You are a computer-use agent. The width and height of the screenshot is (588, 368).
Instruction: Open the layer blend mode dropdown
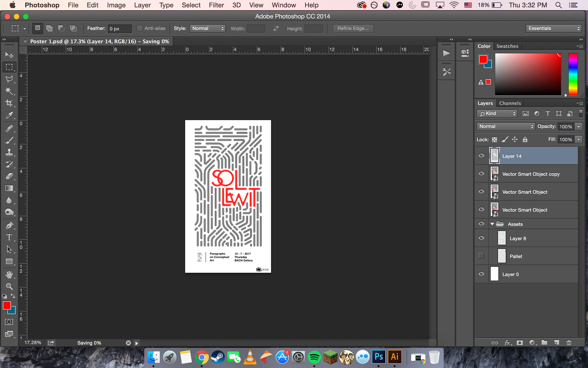tap(506, 126)
